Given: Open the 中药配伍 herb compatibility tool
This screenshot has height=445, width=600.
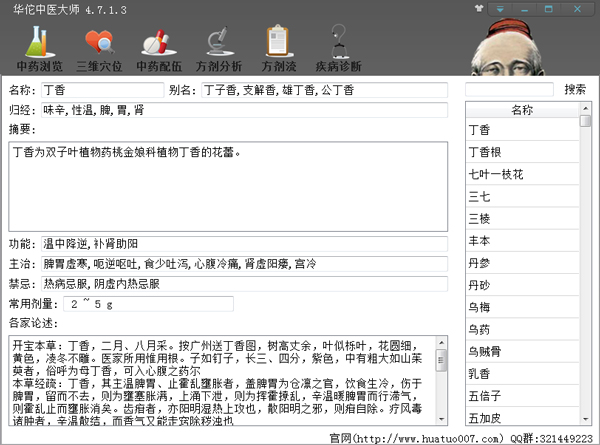Looking at the screenshot, I should click(159, 49).
